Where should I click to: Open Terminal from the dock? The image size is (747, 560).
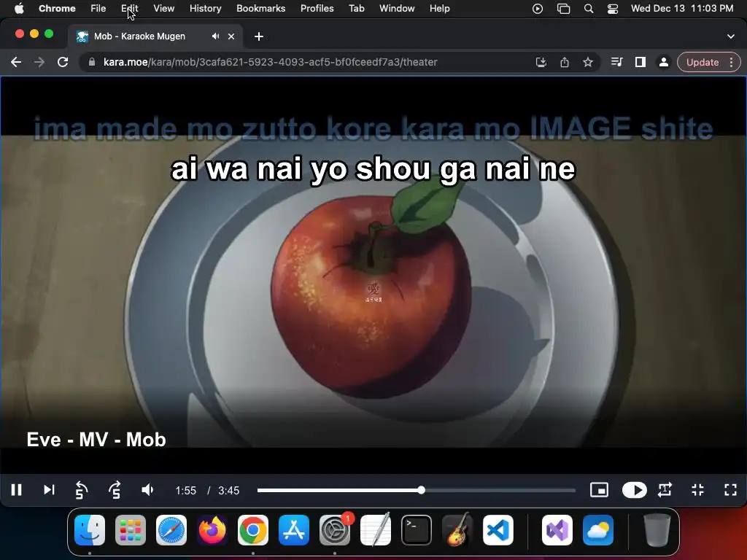pyautogui.click(x=417, y=530)
